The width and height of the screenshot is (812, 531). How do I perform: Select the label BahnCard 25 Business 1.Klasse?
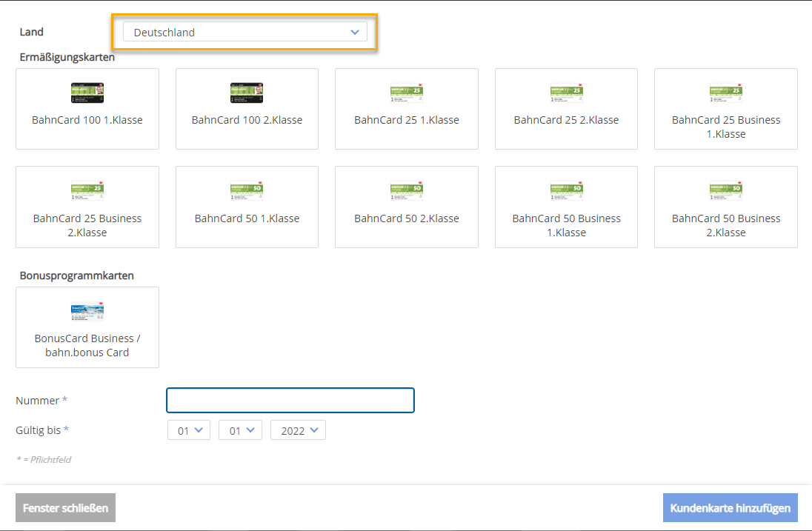(x=726, y=127)
